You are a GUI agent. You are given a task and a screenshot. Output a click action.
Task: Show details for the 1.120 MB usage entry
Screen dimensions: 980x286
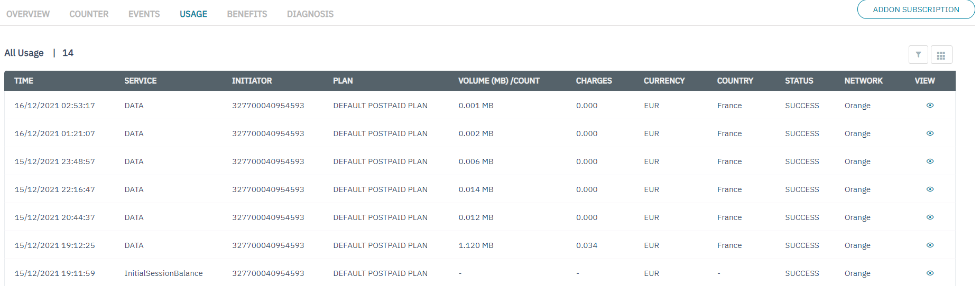[930, 245]
